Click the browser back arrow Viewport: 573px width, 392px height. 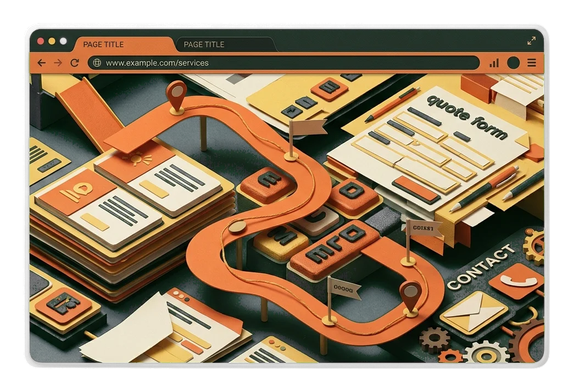point(42,63)
